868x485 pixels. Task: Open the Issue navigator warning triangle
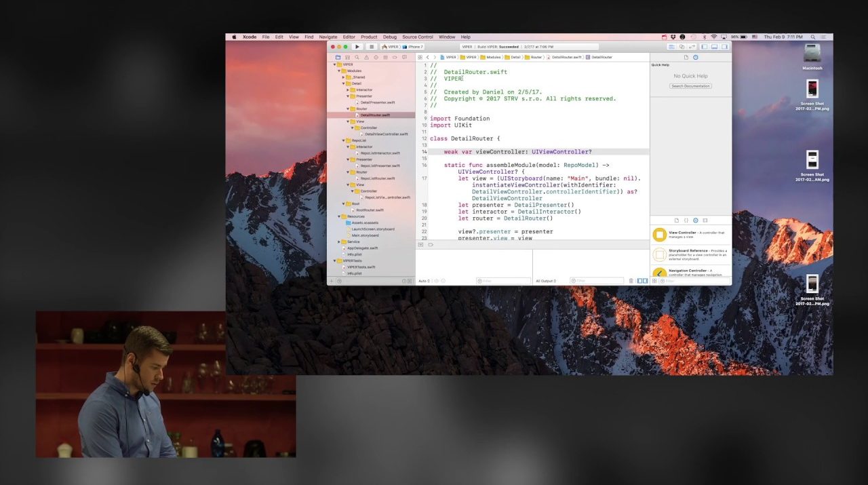[x=366, y=58]
